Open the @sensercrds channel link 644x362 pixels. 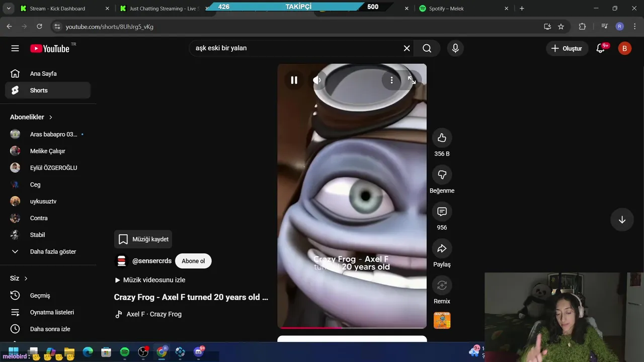point(152,261)
